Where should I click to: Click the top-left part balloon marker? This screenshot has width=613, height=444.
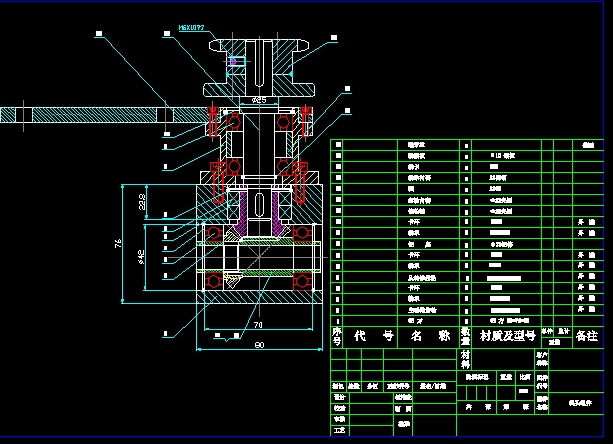(99, 33)
